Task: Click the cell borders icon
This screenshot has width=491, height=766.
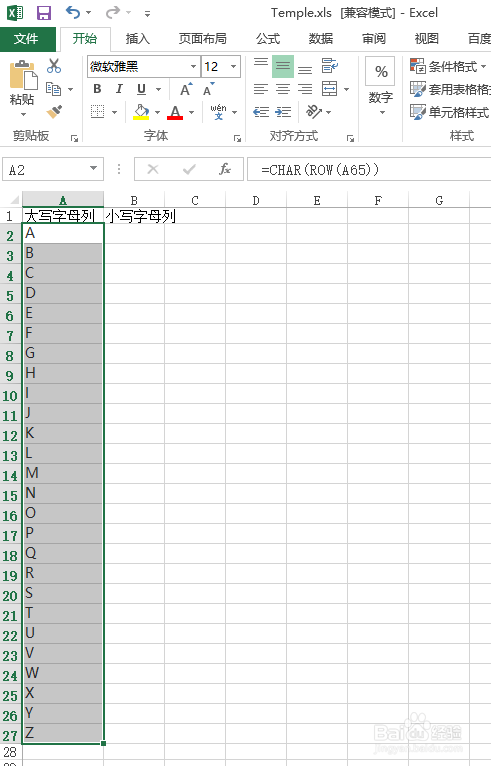Action: [x=98, y=112]
